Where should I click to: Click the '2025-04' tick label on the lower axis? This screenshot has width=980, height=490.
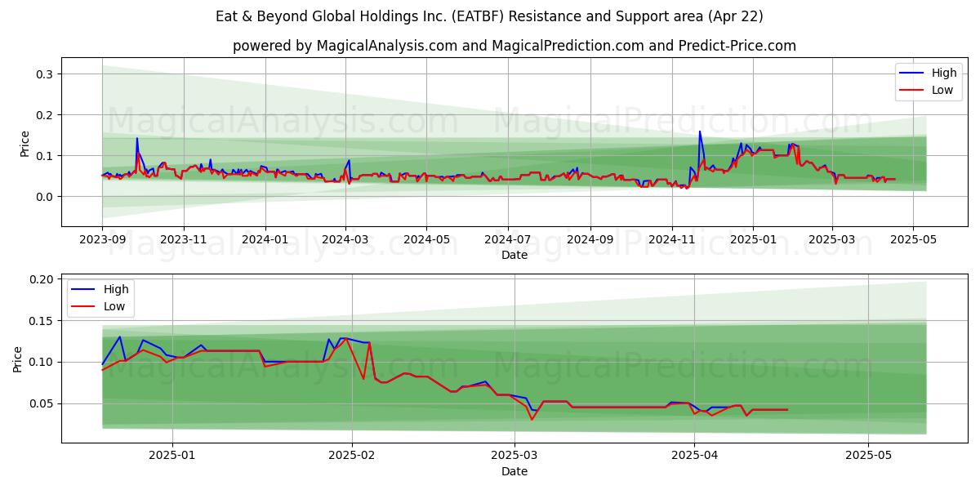coord(694,456)
